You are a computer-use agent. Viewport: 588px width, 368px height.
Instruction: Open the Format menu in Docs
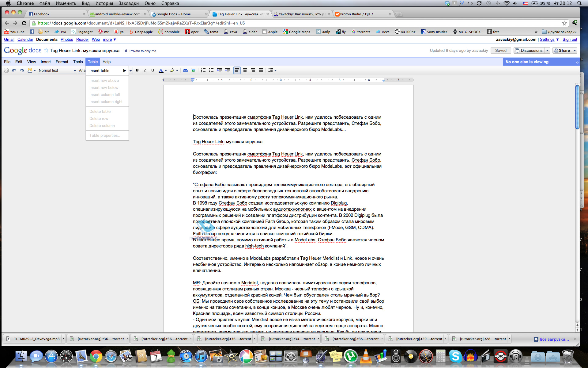62,62
